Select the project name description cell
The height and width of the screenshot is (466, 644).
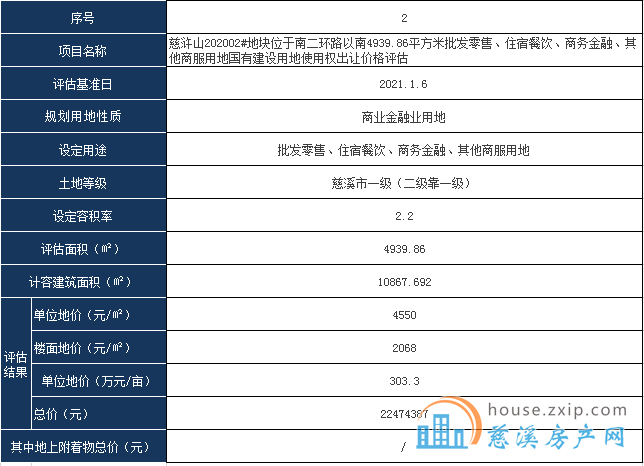(403, 51)
